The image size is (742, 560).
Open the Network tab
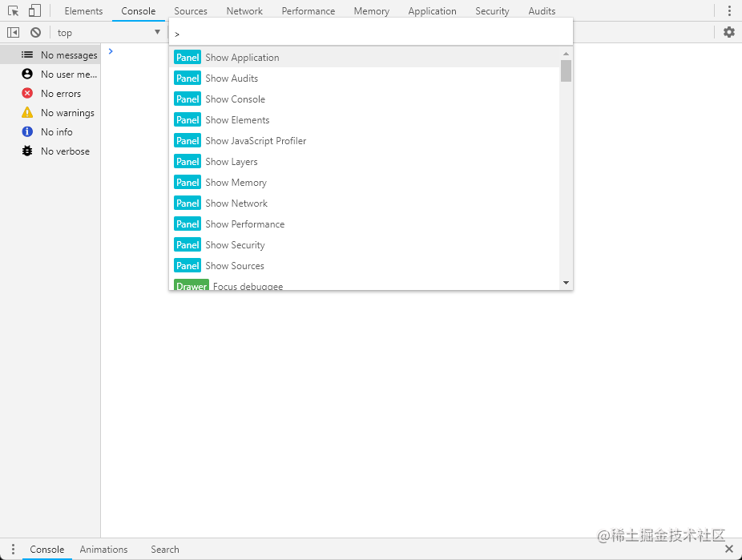pyautogui.click(x=244, y=11)
